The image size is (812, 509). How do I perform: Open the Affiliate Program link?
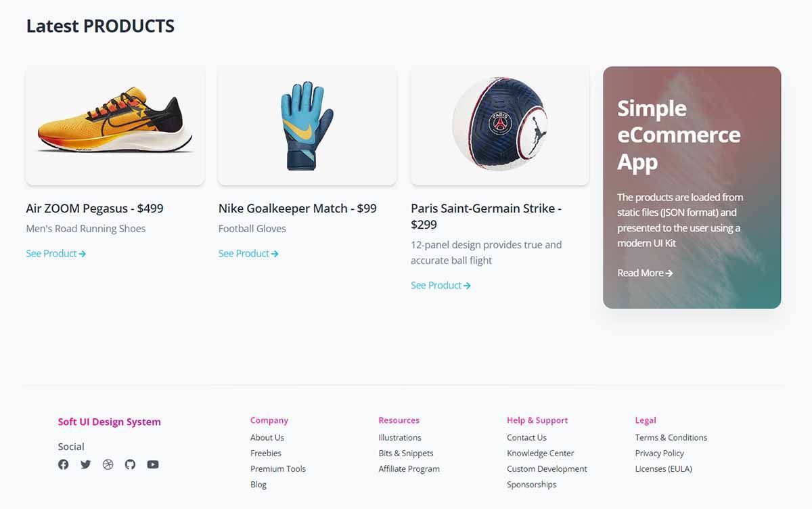coord(409,468)
